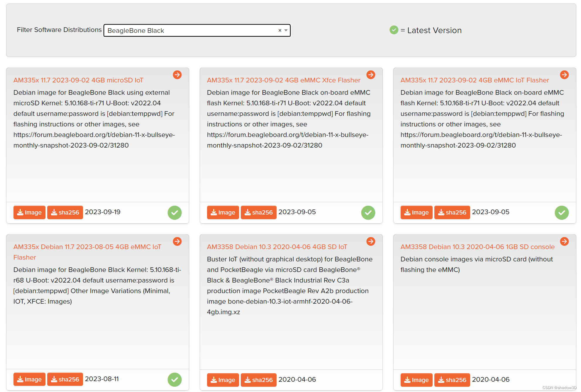581x392 pixels.
Task: Download sha256 for 1GB SD console
Action: click(452, 380)
